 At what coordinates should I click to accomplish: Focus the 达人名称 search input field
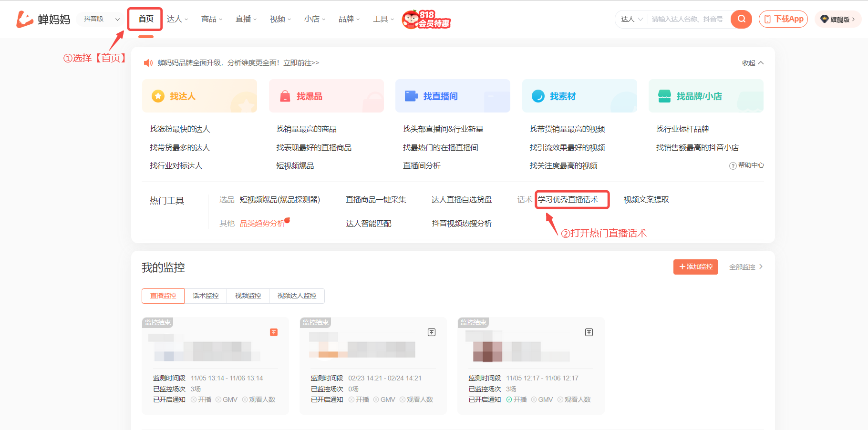688,19
